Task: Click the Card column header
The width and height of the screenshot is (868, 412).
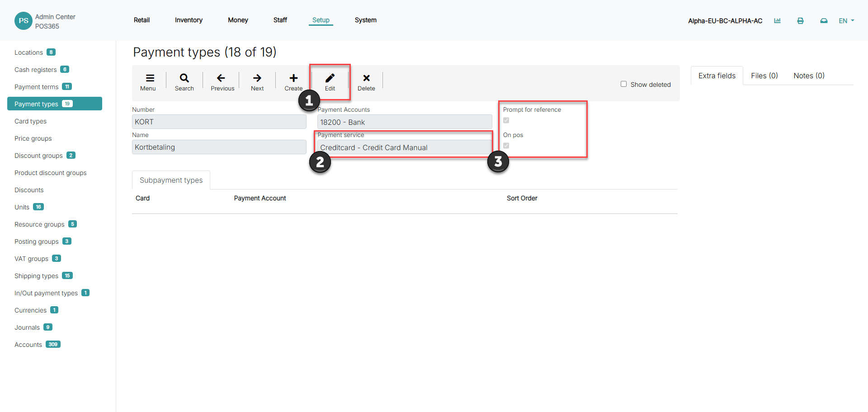Action: [x=142, y=198]
